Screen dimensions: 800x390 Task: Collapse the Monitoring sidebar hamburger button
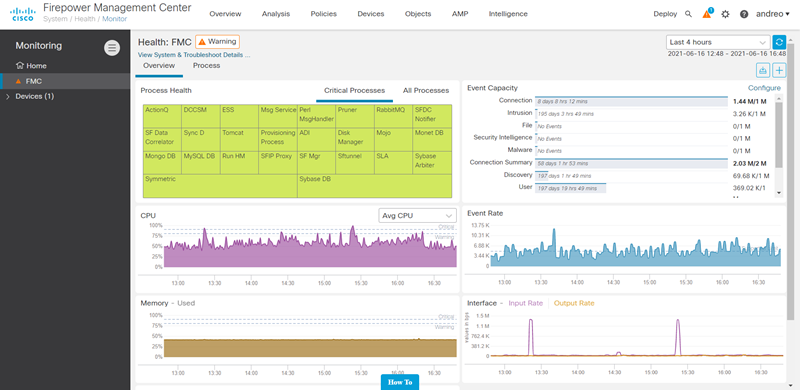click(x=112, y=48)
